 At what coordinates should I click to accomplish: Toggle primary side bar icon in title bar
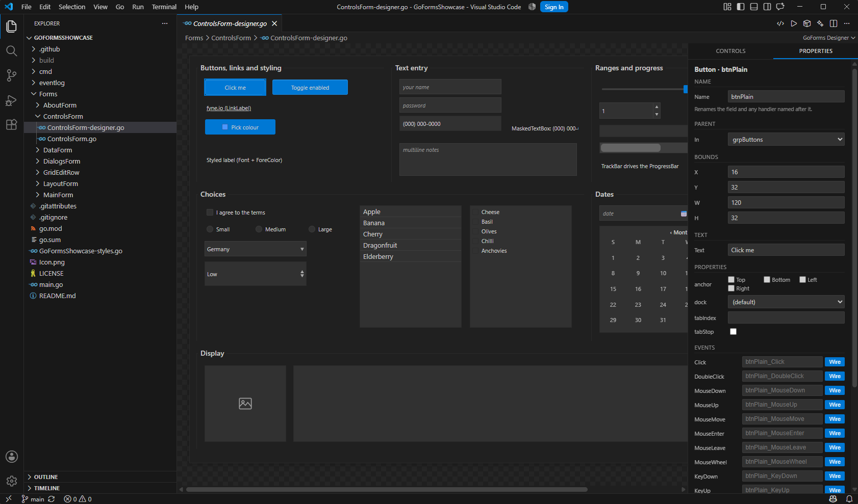(741, 7)
